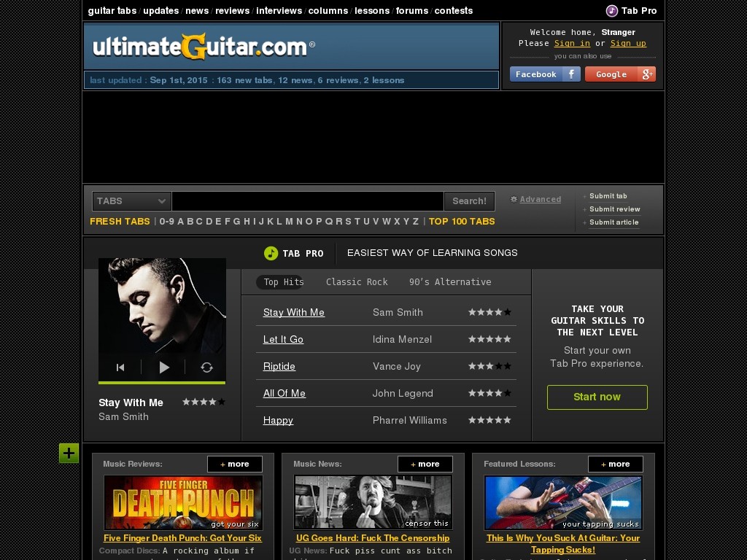Click into the tab search text field
This screenshot has height=560, width=747.
pyautogui.click(x=308, y=201)
